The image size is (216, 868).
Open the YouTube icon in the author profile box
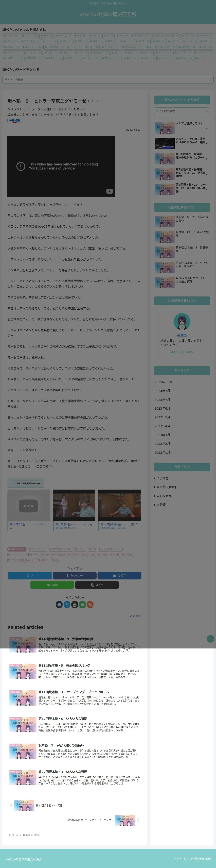click(182, 352)
